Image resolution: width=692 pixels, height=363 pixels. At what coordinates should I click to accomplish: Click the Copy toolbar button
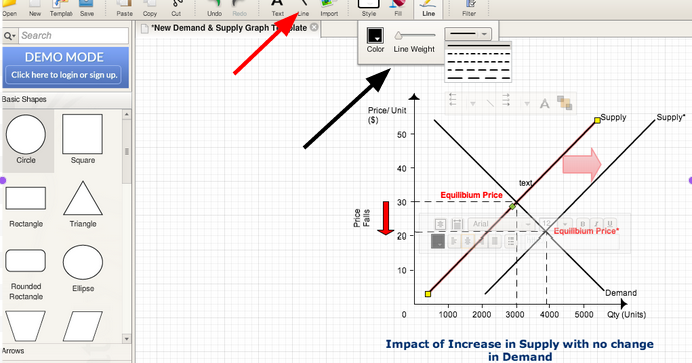[150, 8]
